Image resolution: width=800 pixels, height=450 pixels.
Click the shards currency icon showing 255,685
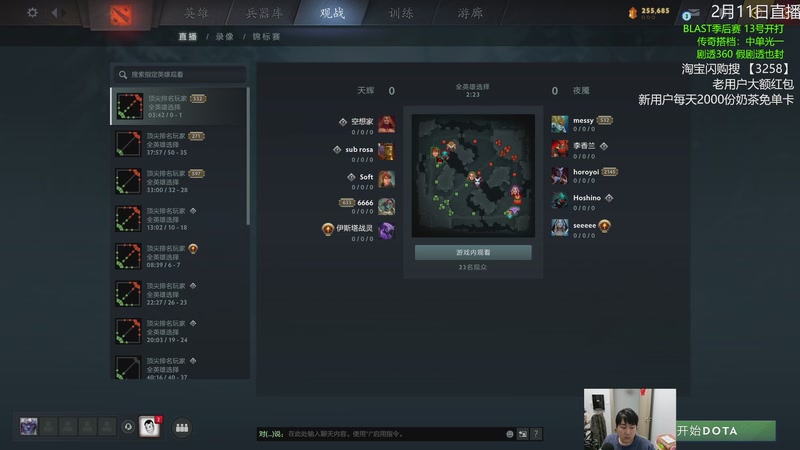[633, 13]
